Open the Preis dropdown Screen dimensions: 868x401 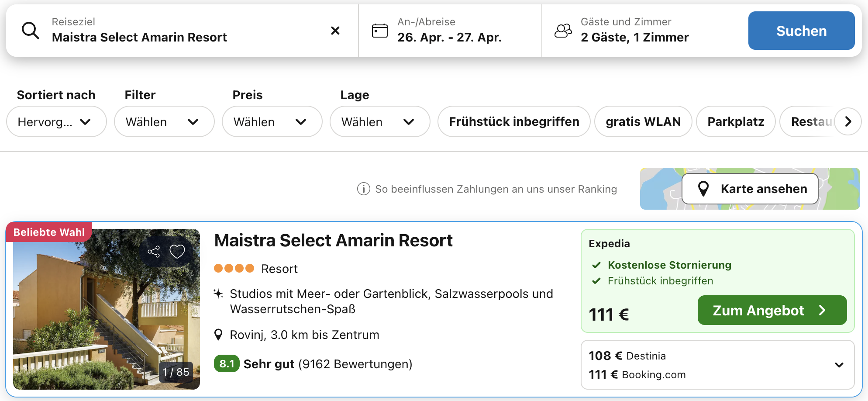point(272,122)
